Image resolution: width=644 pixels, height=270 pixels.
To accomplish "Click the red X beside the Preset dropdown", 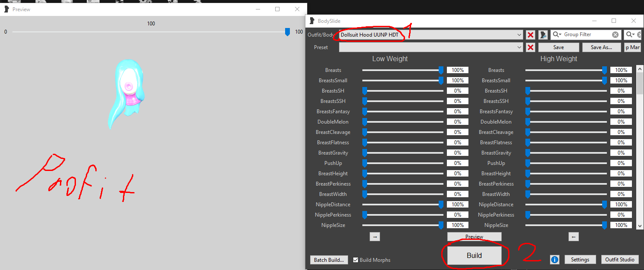I will click(x=531, y=47).
